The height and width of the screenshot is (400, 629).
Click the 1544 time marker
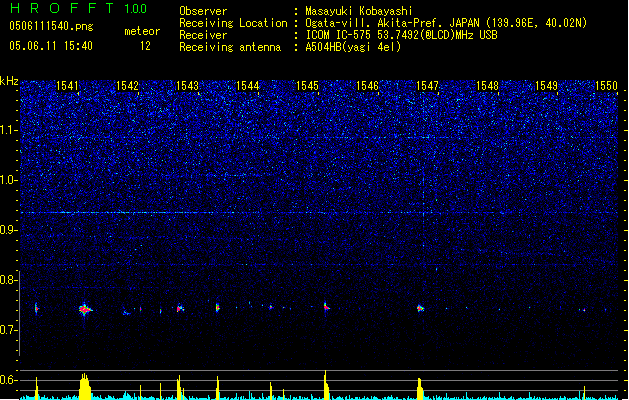[248, 86]
